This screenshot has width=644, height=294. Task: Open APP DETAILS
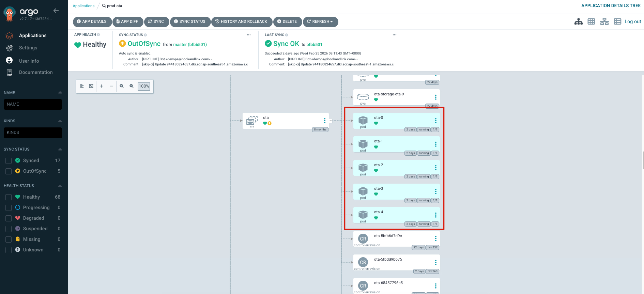[92, 21]
